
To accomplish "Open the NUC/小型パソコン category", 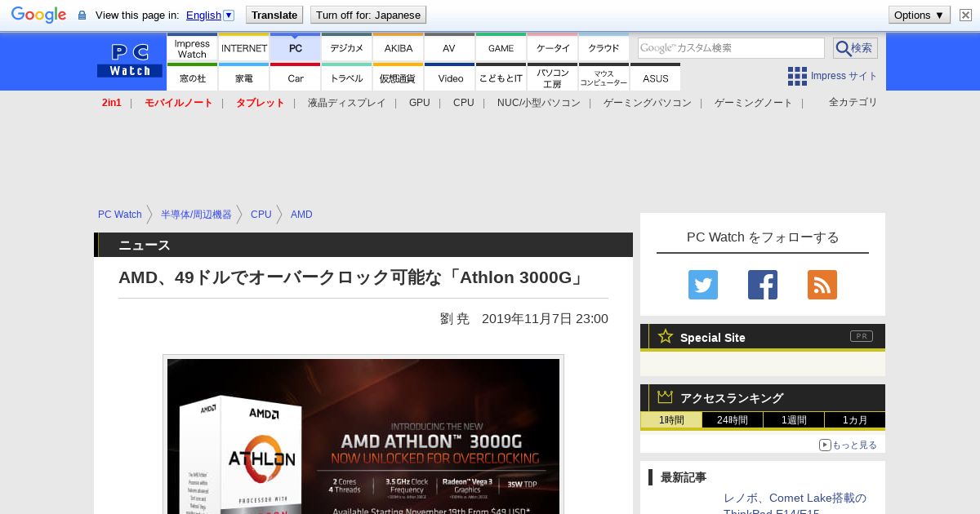I will coord(539,103).
